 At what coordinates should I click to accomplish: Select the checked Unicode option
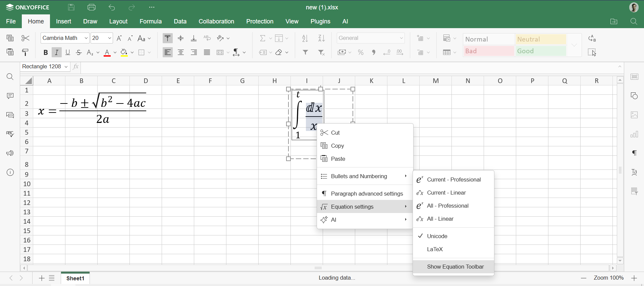pos(437,236)
